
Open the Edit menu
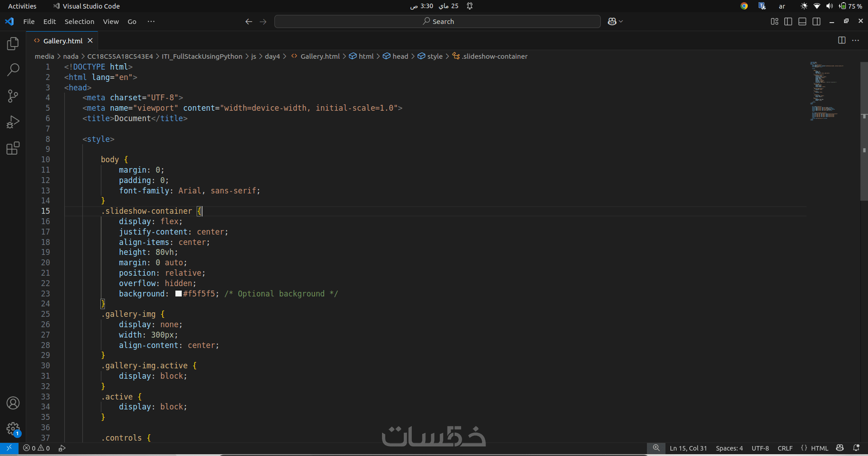click(x=50, y=21)
